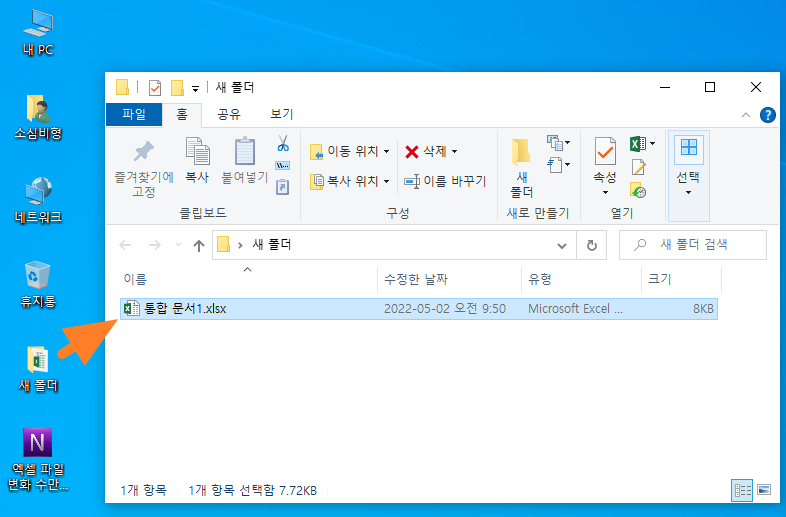
Task: Click the 새 폴더 검색 search field
Action: click(693, 245)
